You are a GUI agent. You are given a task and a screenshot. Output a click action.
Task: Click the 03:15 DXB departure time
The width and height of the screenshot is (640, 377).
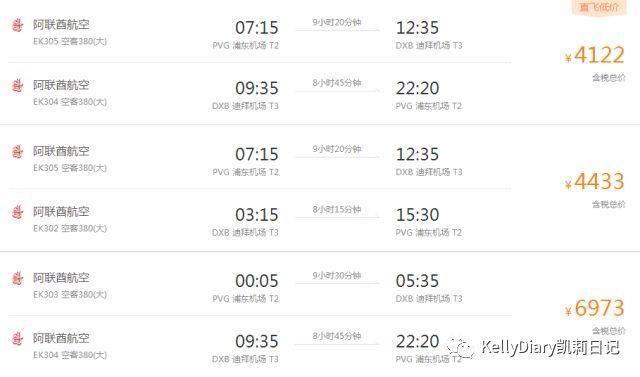click(x=257, y=215)
